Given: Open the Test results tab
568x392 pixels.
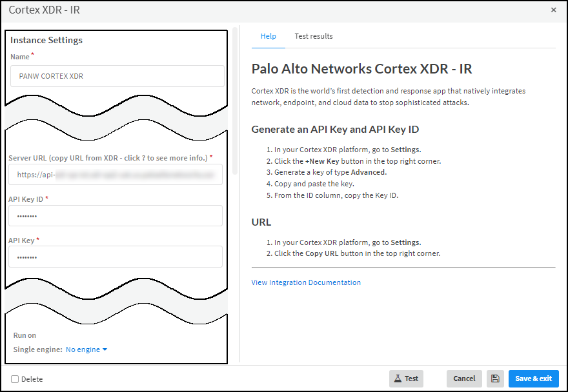Looking at the screenshot, I should (314, 36).
